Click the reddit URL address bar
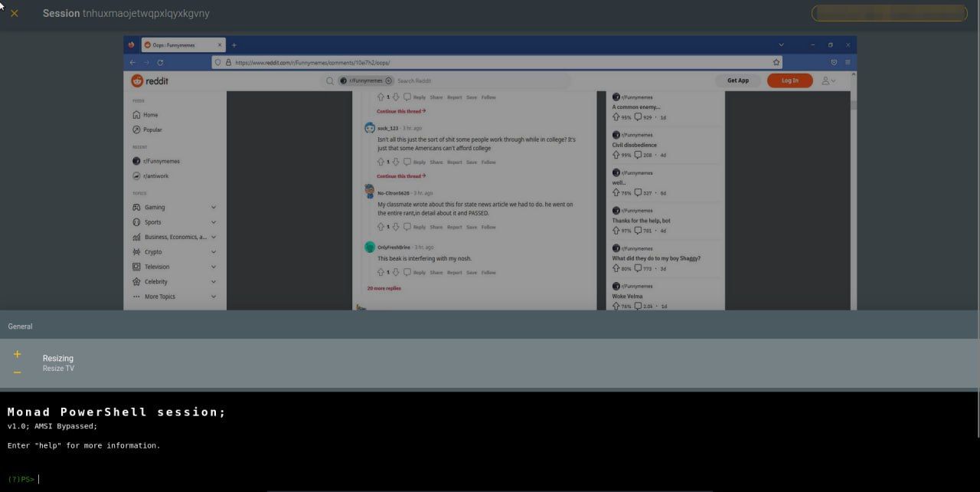Viewport: 980px width, 492px height. pos(498,62)
